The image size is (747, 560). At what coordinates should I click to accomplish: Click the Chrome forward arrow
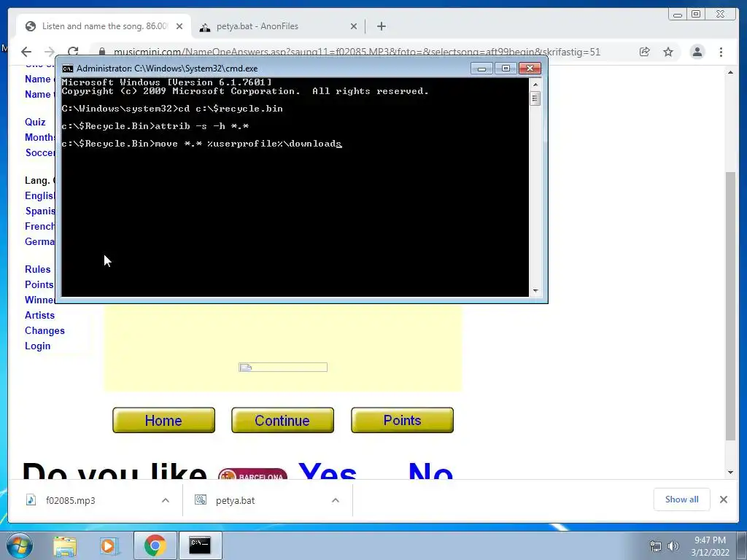click(x=50, y=52)
